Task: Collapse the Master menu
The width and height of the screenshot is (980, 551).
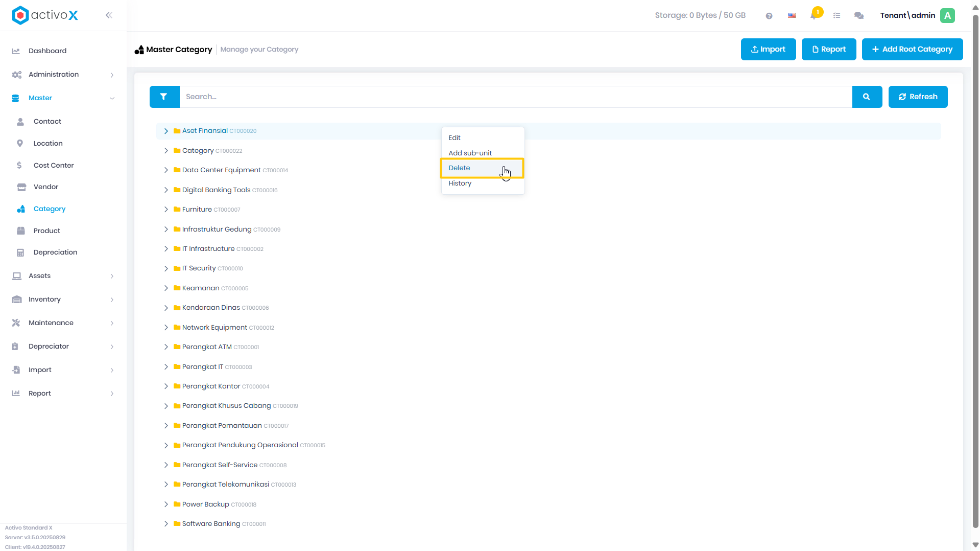Action: [x=63, y=98]
